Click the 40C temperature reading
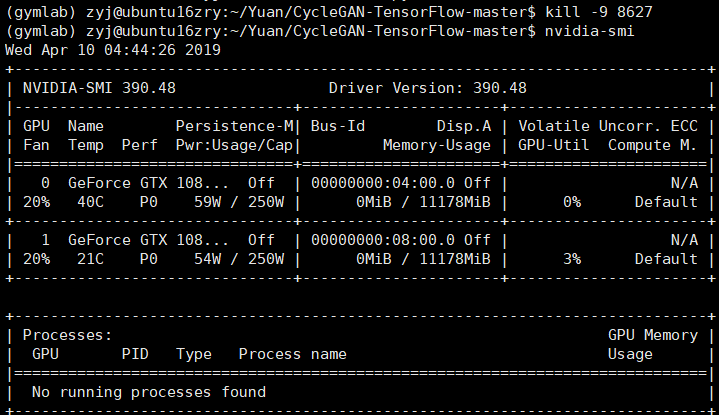The height and width of the screenshot is (415, 719). pyautogui.click(x=81, y=202)
